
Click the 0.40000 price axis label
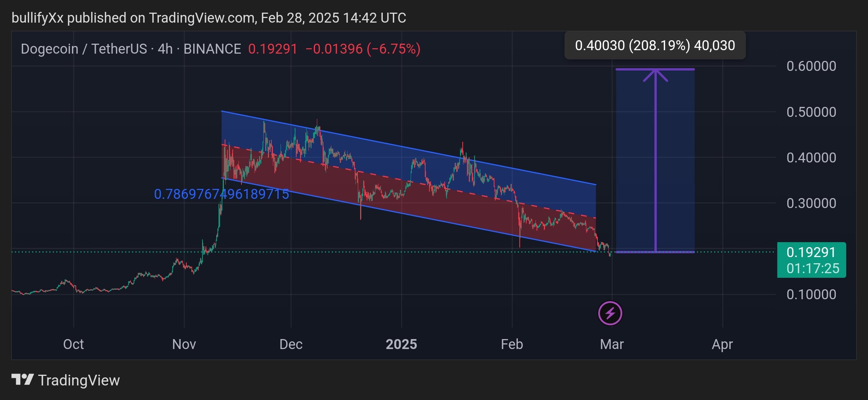coord(811,157)
